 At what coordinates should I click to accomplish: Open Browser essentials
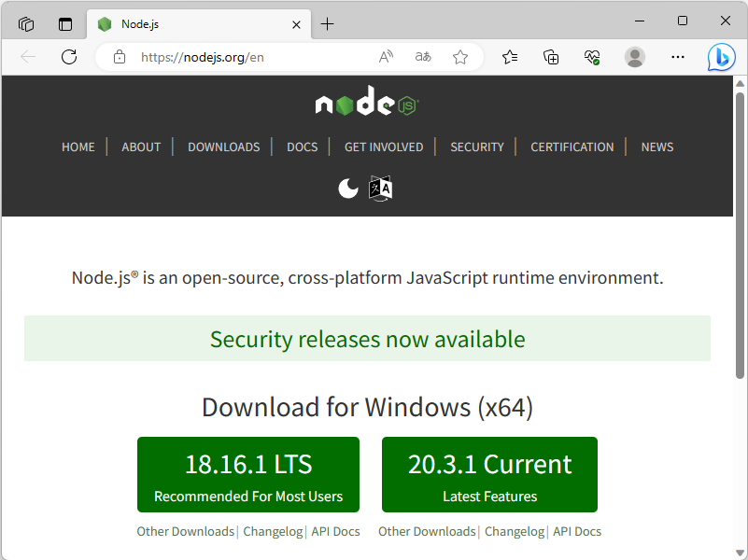click(x=592, y=57)
